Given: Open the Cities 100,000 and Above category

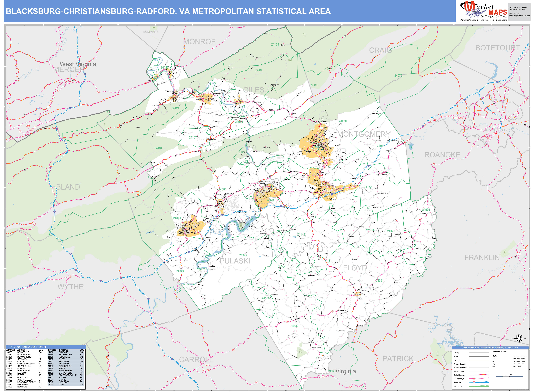Looking at the screenshot, I should [520, 356].
